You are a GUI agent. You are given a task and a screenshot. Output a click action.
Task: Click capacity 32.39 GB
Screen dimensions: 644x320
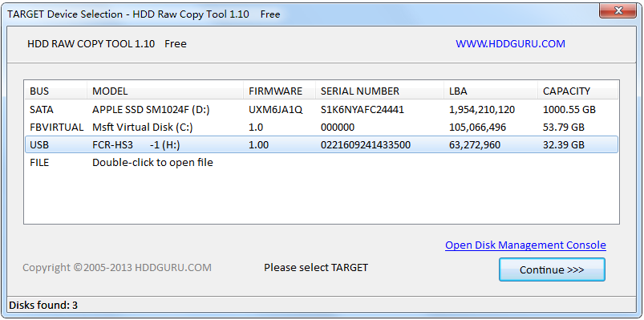tap(564, 144)
